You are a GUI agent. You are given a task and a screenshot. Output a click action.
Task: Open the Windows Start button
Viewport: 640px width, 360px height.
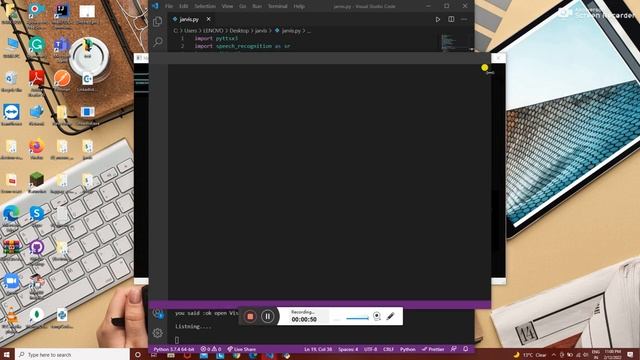[x=6, y=355]
